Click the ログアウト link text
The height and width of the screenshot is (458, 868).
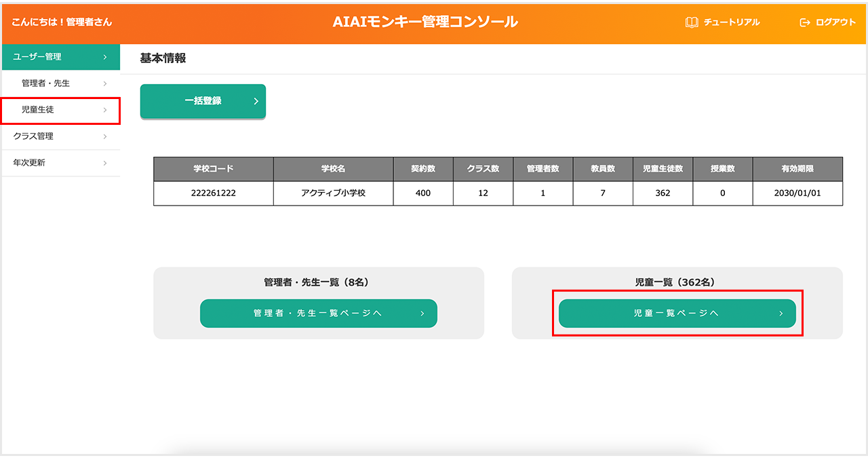[835, 22]
